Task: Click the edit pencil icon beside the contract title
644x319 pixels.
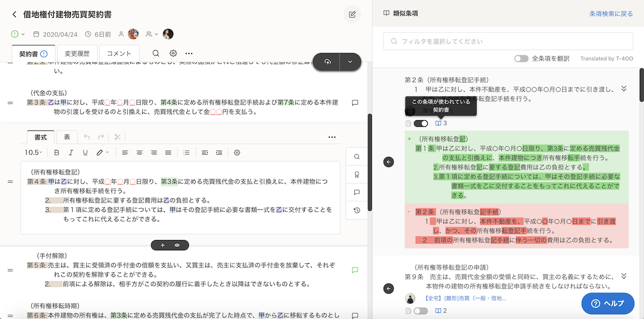Action: point(352,15)
